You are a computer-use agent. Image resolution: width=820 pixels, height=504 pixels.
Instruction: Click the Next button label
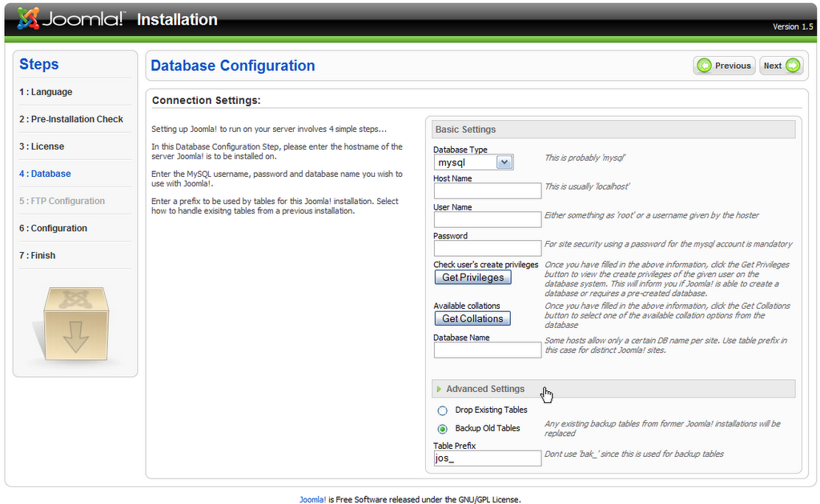773,66
